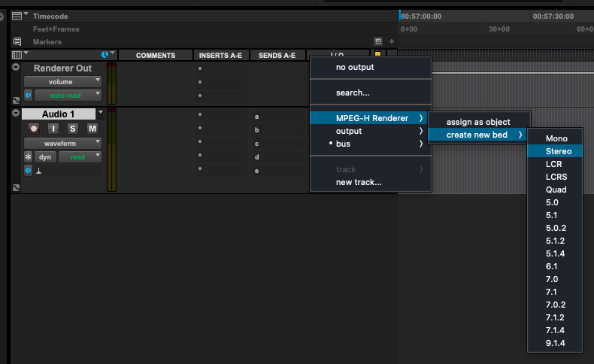
Task: Create a 5.1.4 bed
Action: click(x=555, y=253)
